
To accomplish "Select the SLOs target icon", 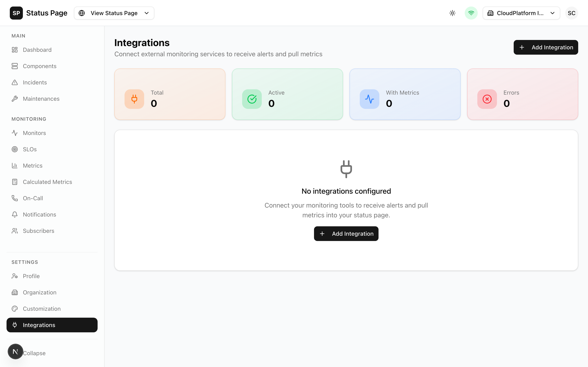I will [14, 149].
